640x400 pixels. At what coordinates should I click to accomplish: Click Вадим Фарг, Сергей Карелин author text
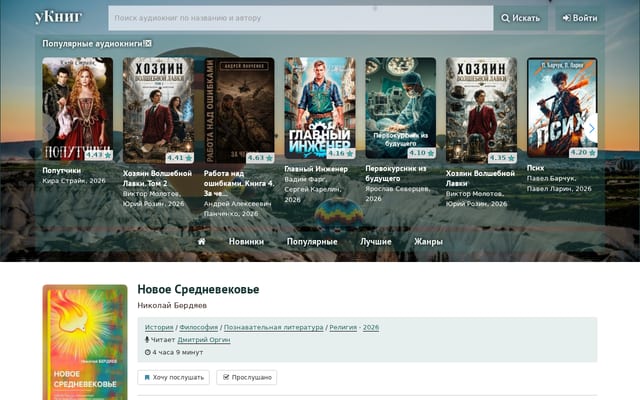pyautogui.click(x=313, y=189)
